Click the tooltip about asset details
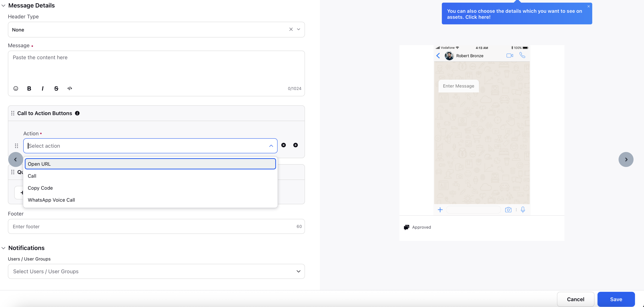The height and width of the screenshot is (307, 644). (517, 14)
